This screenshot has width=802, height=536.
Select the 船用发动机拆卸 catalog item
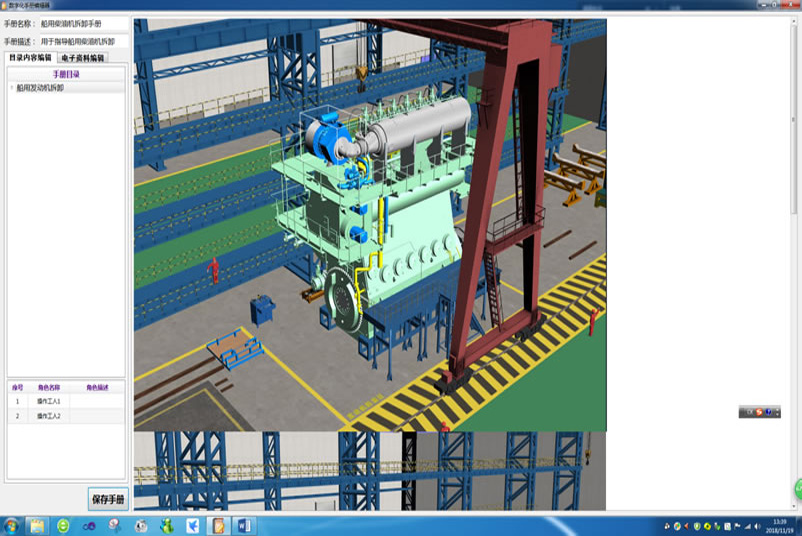pyautogui.click(x=40, y=88)
